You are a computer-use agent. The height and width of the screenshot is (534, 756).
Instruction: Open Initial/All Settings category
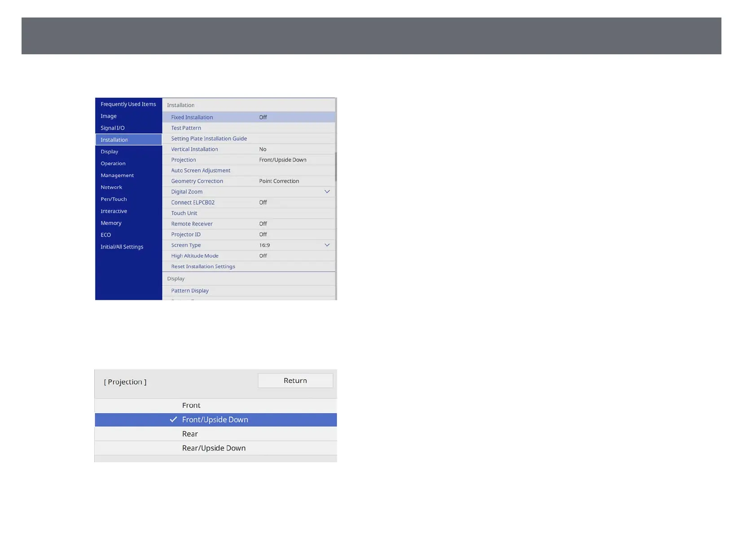tap(128, 247)
